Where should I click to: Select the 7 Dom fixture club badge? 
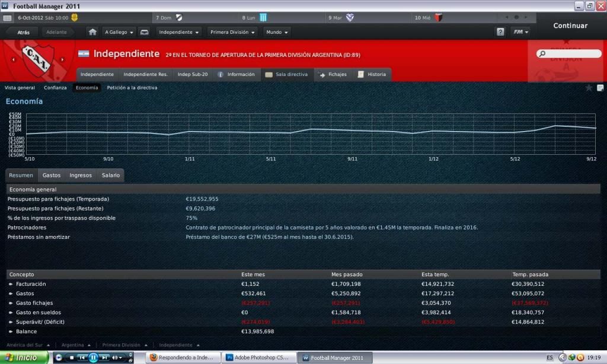179,18
